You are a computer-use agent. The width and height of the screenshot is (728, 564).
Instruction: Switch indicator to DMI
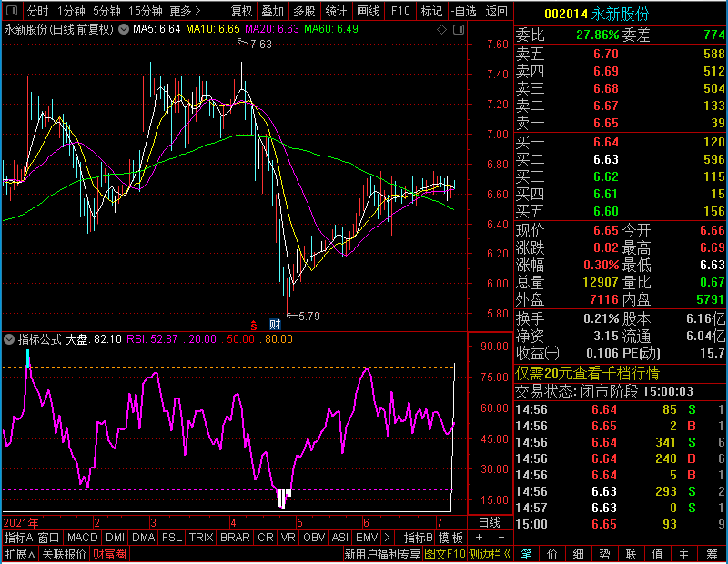pos(116,538)
